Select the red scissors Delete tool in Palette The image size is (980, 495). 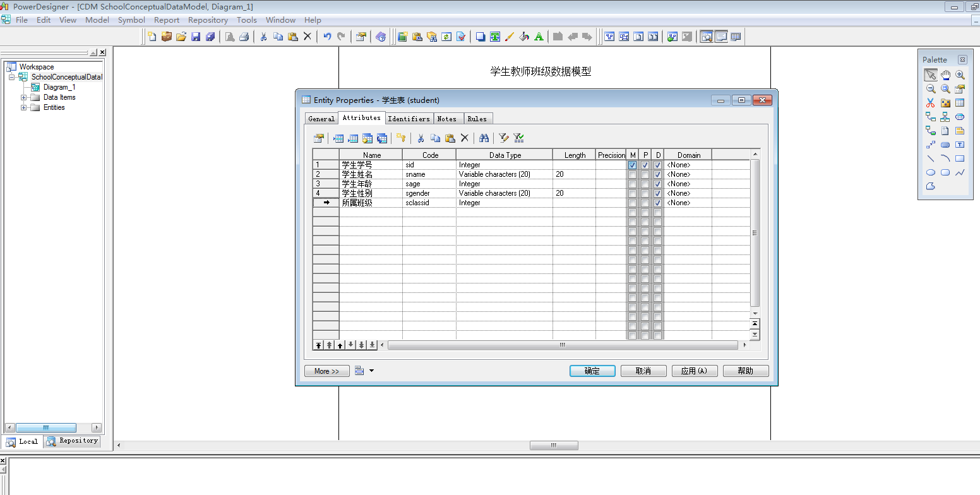click(931, 103)
